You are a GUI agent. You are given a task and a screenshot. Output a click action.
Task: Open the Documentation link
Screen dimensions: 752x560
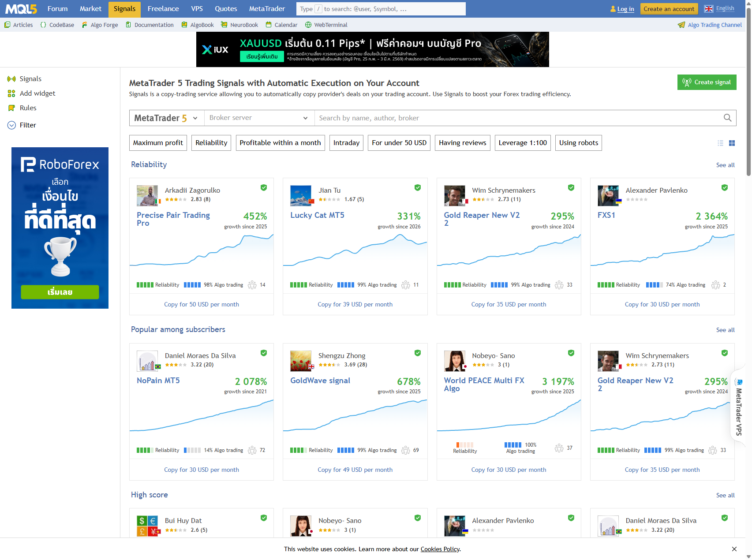click(150, 25)
